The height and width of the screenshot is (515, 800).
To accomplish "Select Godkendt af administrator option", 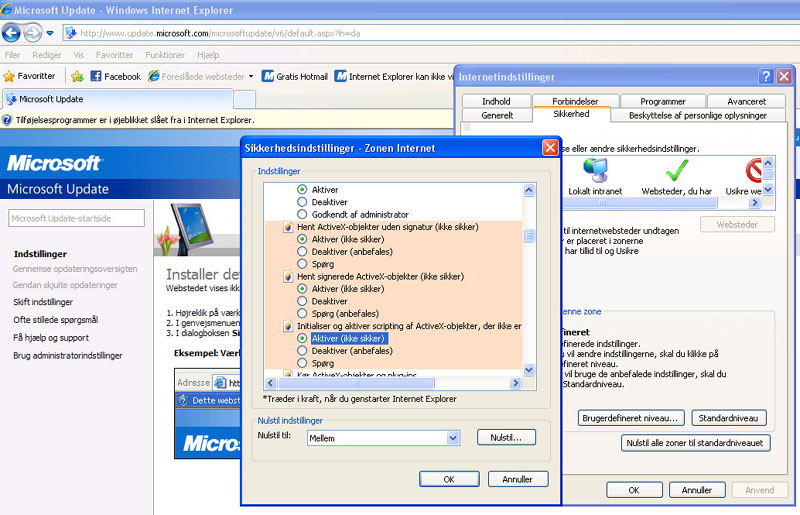I will click(302, 214).
